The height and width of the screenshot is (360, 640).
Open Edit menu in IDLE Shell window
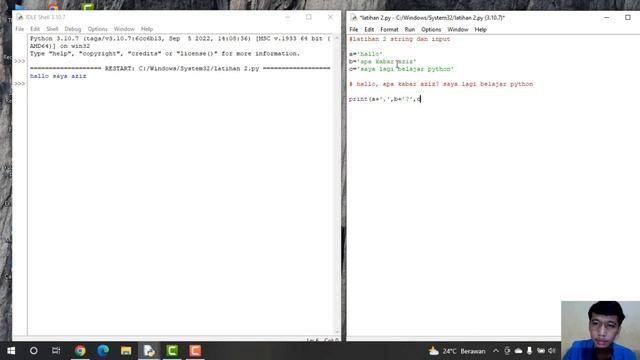[x=35, y=29]
